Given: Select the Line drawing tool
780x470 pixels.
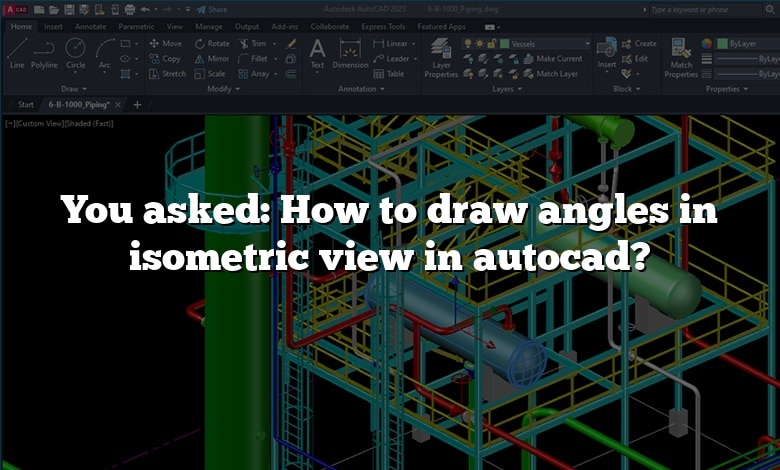Looking at the screenshot, I should click(x=17, y=54).
